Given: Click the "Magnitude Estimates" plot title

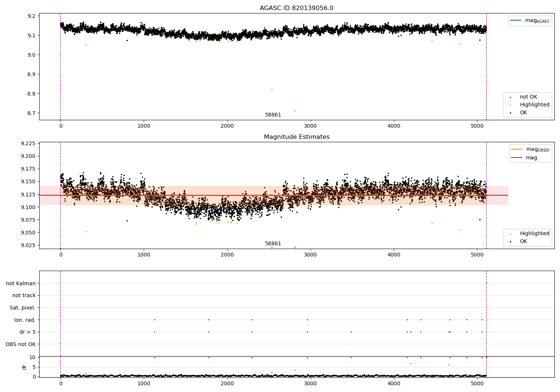Looking at the screenshot, I should (x=296, y=137).
